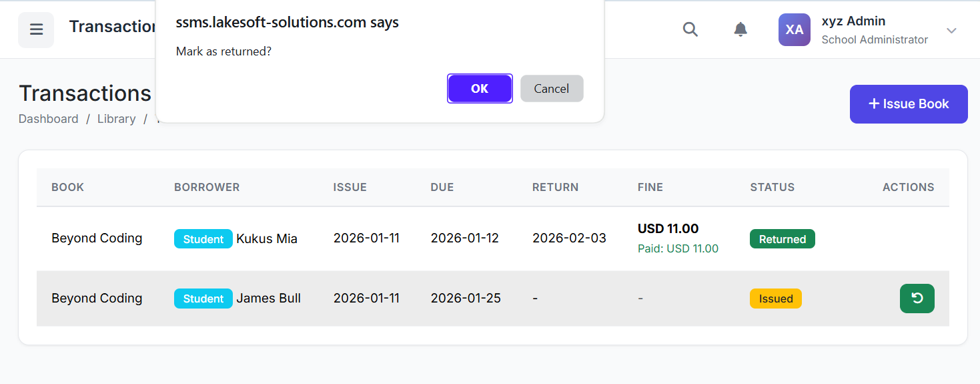Click the STATUS column header

[772, 187]
